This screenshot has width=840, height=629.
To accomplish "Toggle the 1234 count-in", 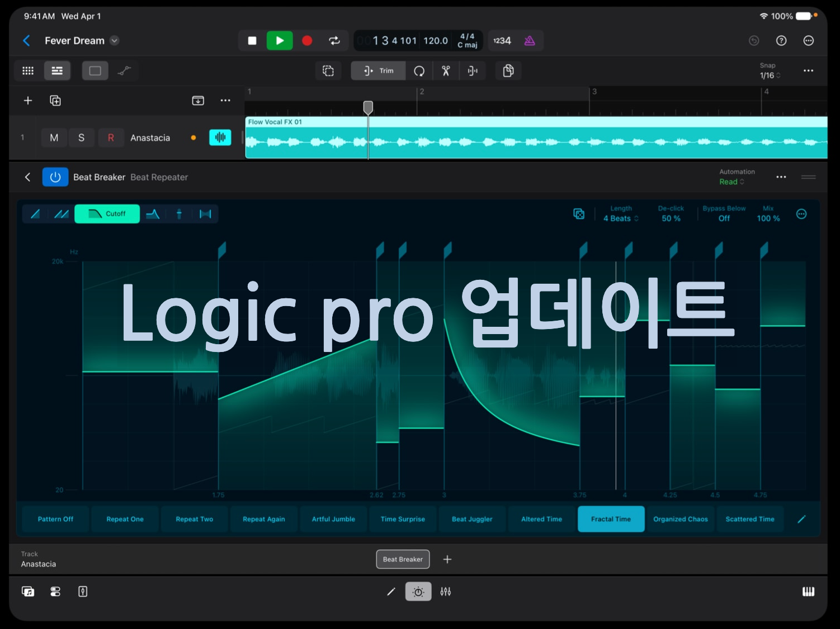I will [x=502, y=40].
